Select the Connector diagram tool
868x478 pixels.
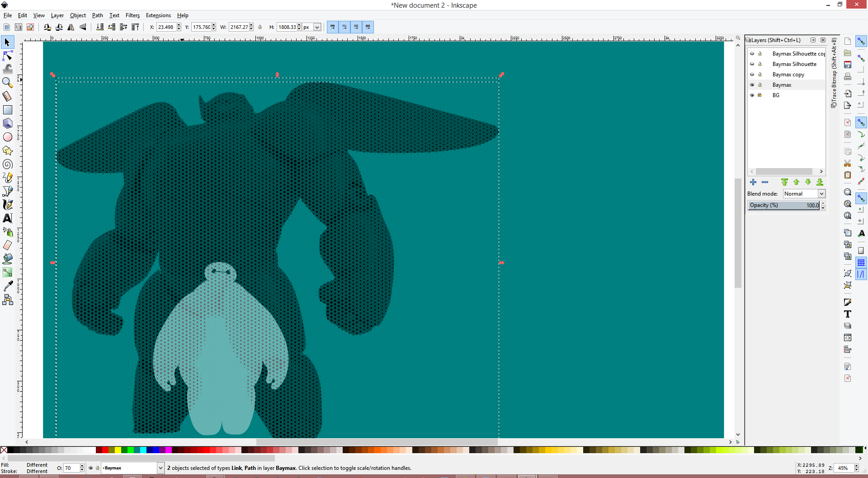pos(7,300)
